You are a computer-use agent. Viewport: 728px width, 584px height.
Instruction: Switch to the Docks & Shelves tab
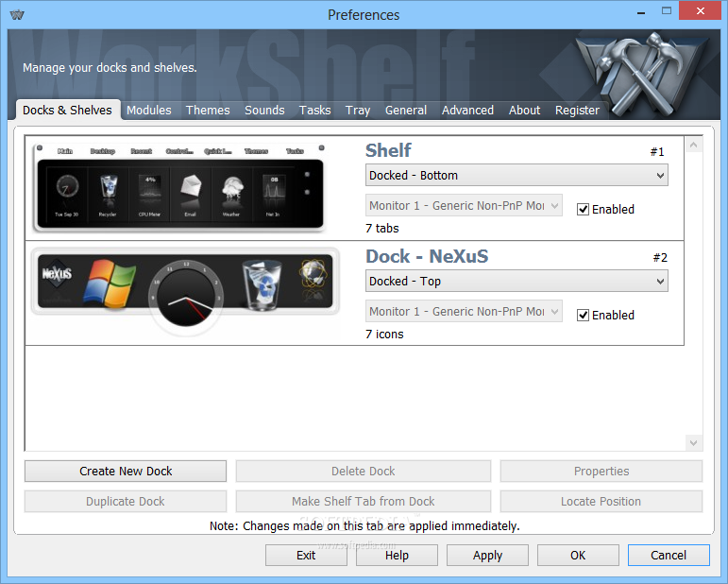[x=67, y=111]
